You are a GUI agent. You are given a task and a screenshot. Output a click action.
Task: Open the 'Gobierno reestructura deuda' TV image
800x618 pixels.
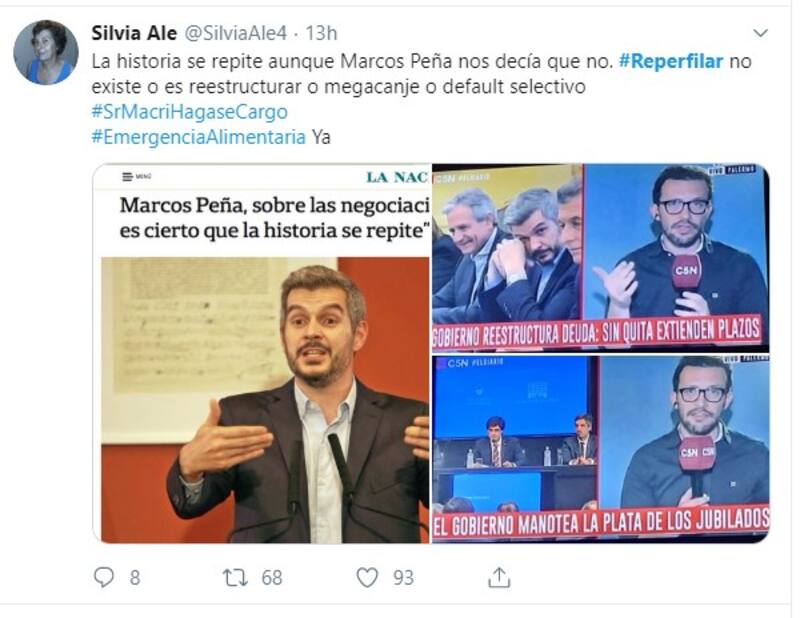point(601,258)
